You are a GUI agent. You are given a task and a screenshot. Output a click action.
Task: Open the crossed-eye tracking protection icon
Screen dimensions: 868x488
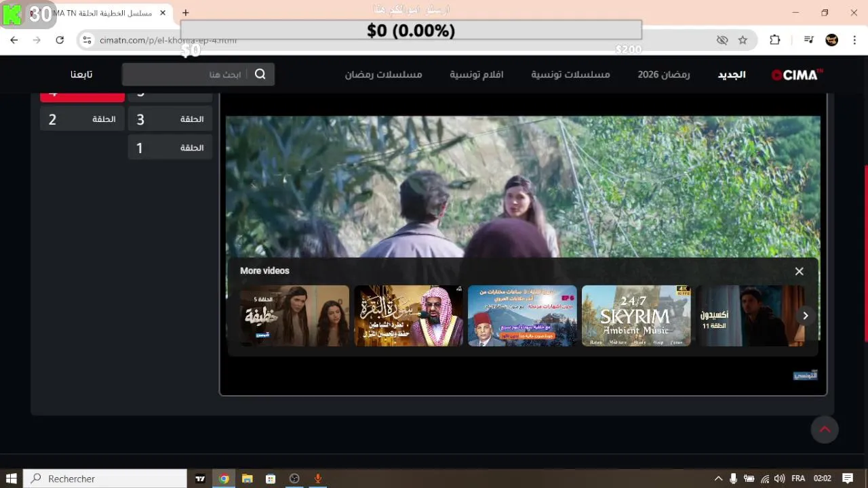[x=722, y=40]
